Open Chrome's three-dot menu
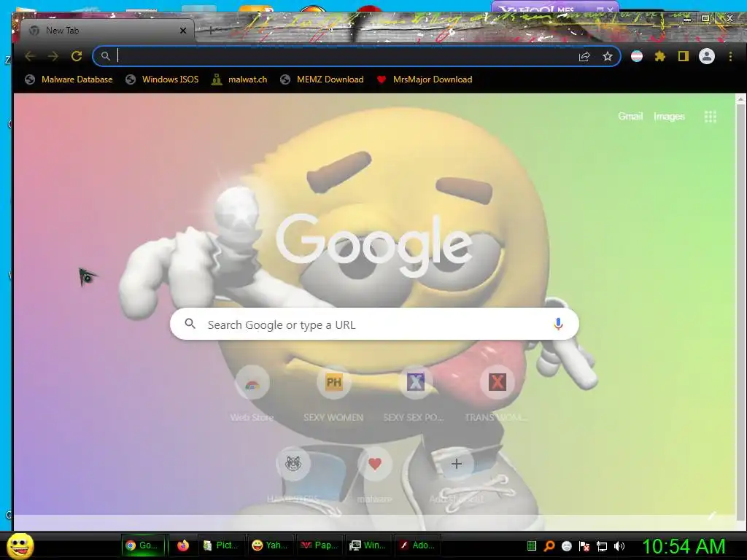 click(730, 56)
